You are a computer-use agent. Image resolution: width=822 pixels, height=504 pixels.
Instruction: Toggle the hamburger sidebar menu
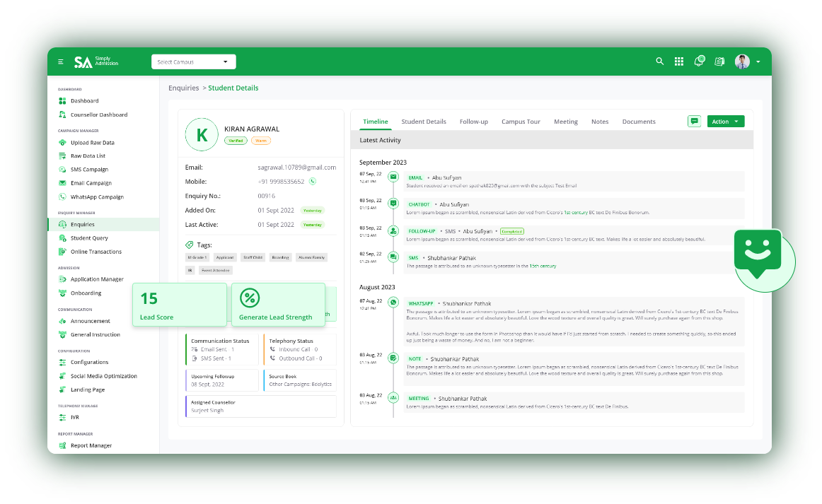pos(61,62)
